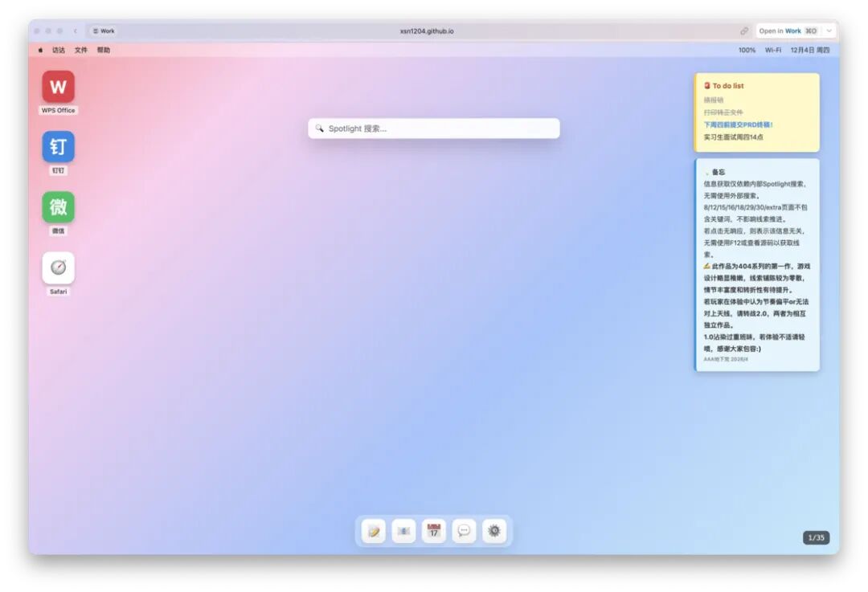
Task: Open the gear settings icon in dock
Action: click(494, 531)
